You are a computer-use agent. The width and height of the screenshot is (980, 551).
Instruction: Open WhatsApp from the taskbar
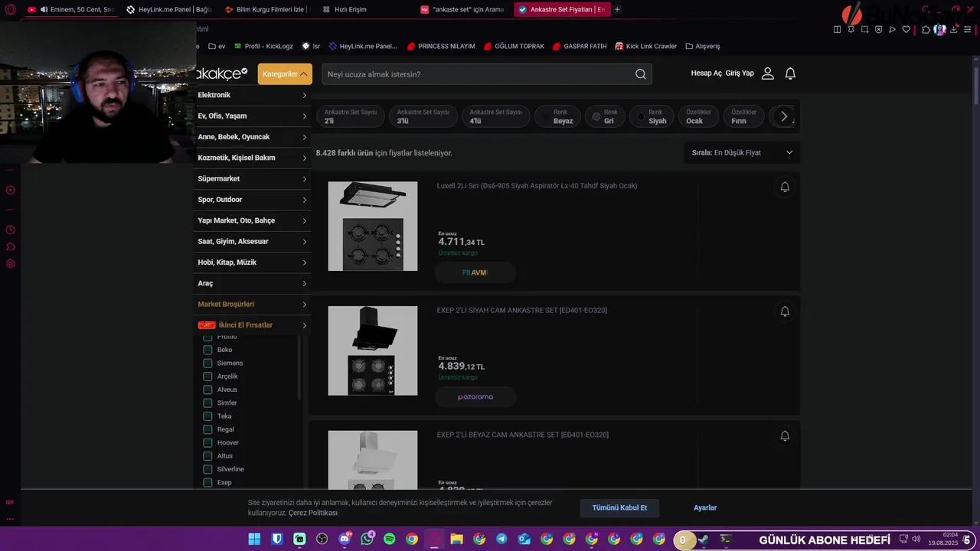pyautogui.click(x=367, y=540)
